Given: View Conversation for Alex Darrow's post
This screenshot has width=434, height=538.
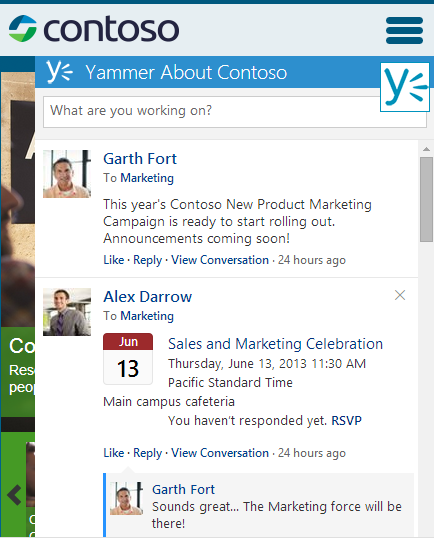Looking at the screenshot, I should click(x=220, y=453).
